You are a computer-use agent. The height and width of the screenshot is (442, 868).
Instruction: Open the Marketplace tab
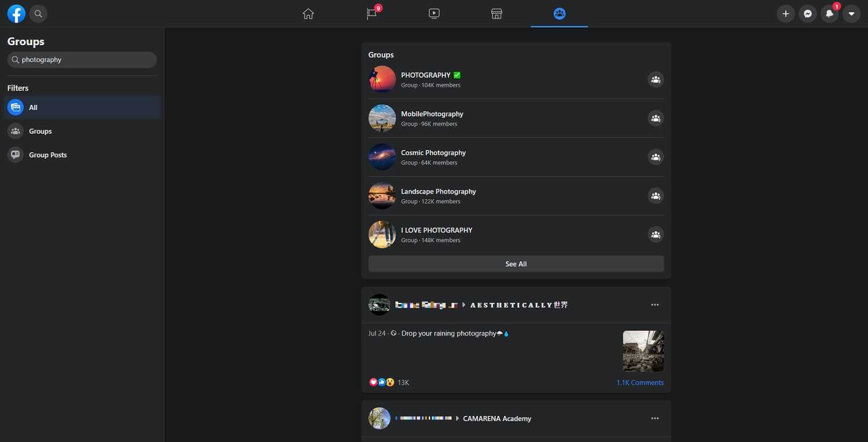[496, 13]
